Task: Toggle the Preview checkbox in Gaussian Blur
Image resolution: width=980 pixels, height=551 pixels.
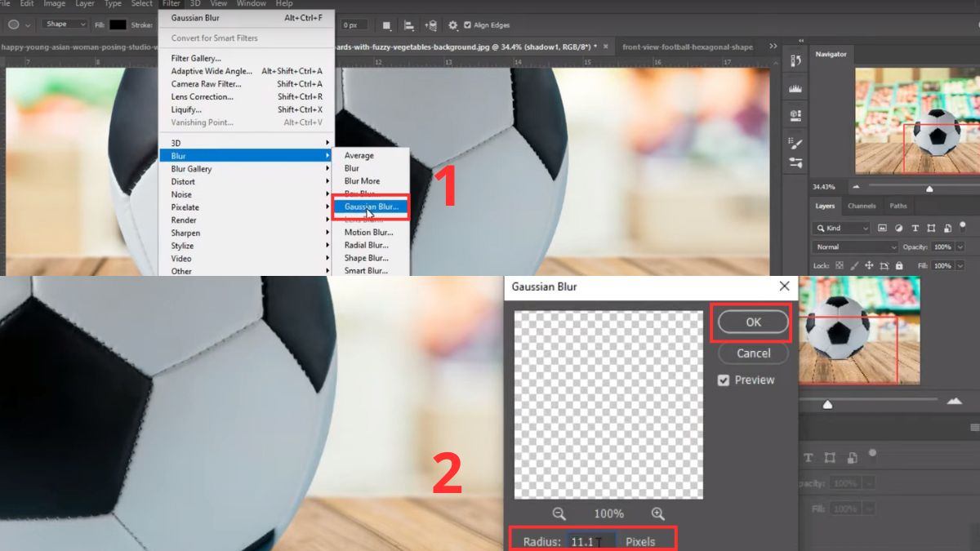Action: [x=724, y=380]
